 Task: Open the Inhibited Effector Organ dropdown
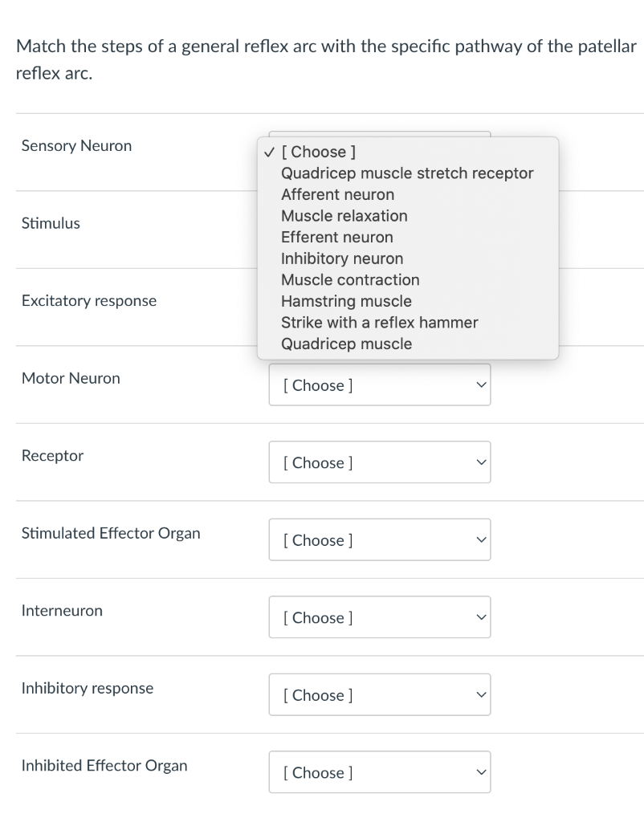point(379,772)
